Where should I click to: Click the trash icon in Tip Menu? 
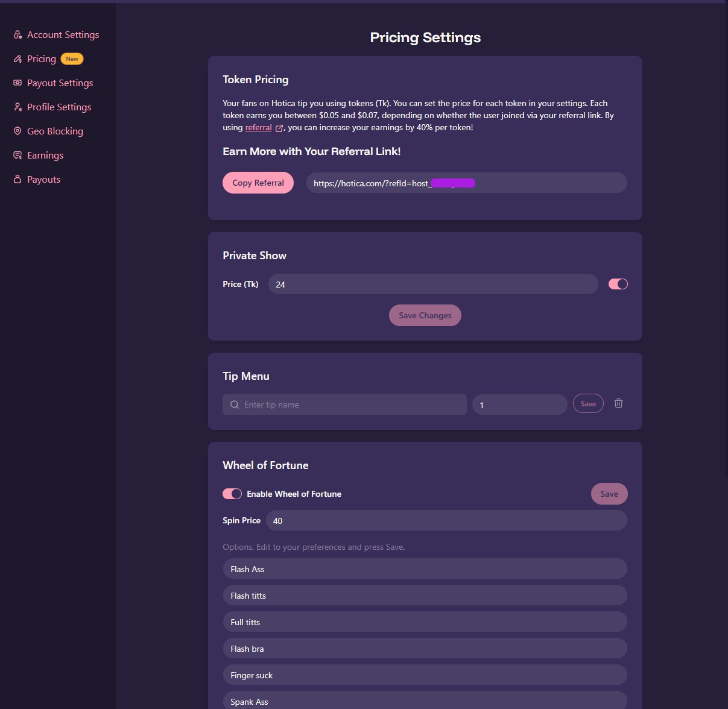pyautogui.click(x=618, y=403)
